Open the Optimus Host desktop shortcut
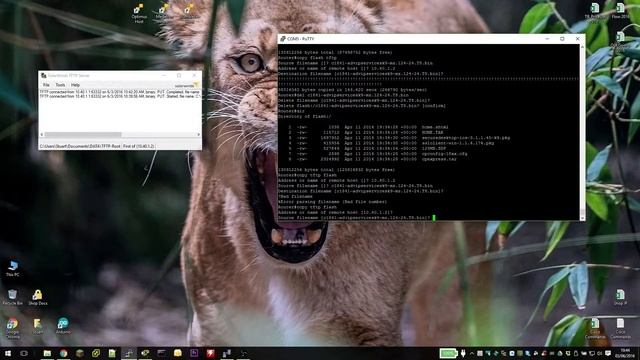 [139, 13]
